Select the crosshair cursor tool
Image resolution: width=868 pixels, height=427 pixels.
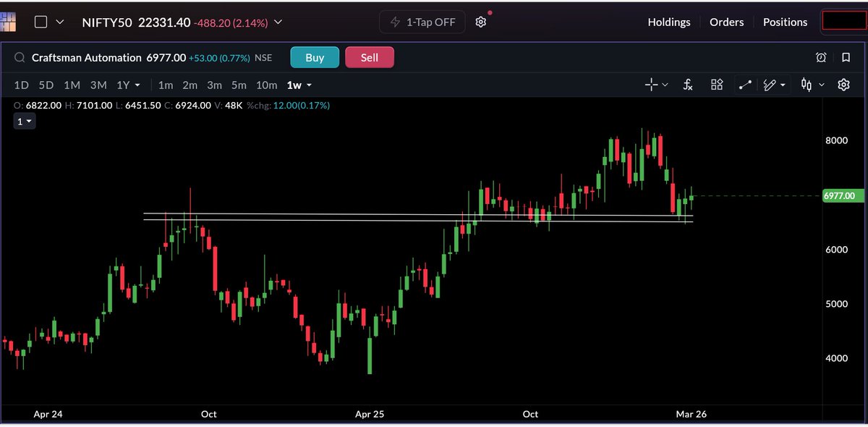point(651,85)
